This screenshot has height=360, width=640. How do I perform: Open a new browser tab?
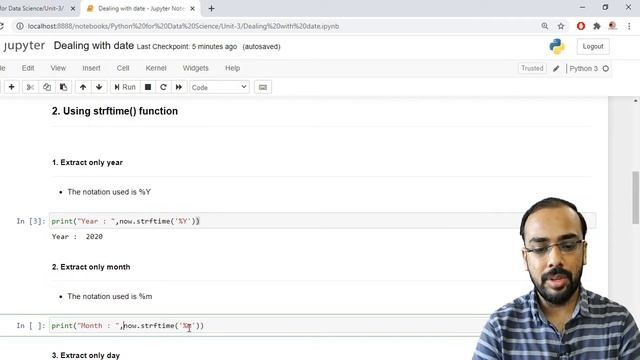(211, 9)
